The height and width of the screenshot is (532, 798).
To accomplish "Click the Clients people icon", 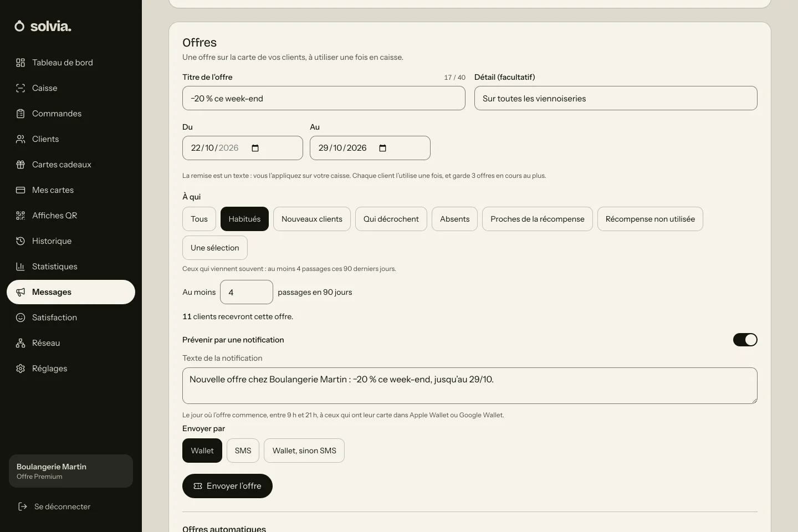I will [21, 139].
